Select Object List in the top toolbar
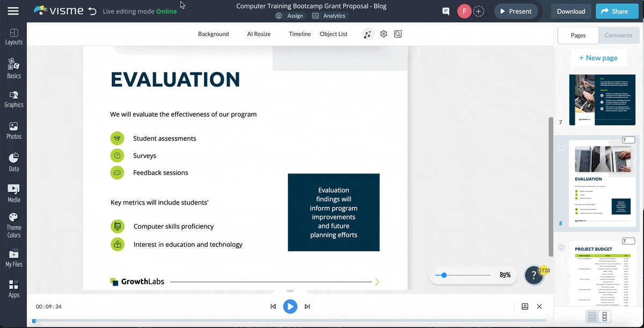 pyautogui.click(x=333, y=33)
